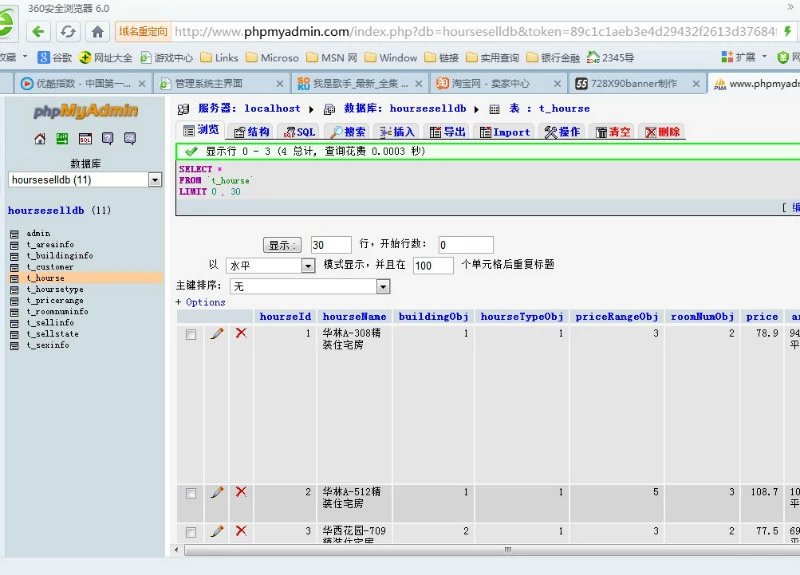Sort by hourseId column header
Image resolution: width=800 pixels, height=575 pixels.
[285, 316]
